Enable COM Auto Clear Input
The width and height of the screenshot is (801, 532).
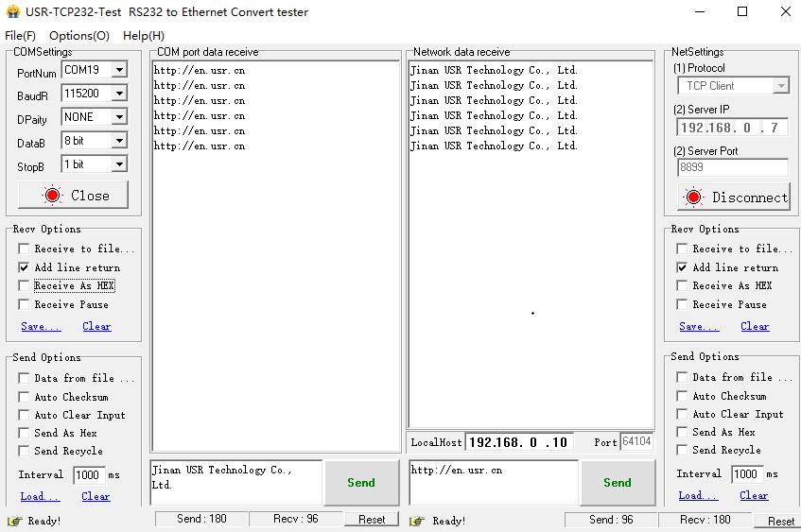(24, 415)
